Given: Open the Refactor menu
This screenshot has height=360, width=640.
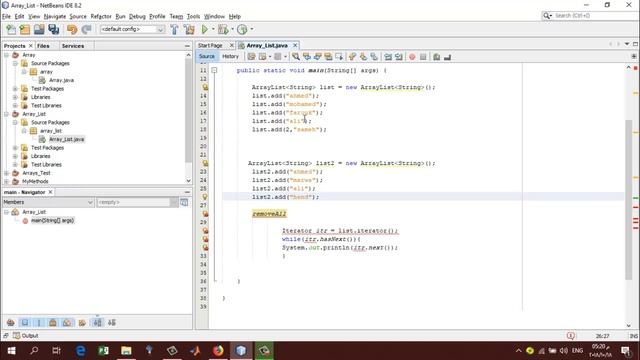Looking at the screenshot, I should tap(101, 16).
